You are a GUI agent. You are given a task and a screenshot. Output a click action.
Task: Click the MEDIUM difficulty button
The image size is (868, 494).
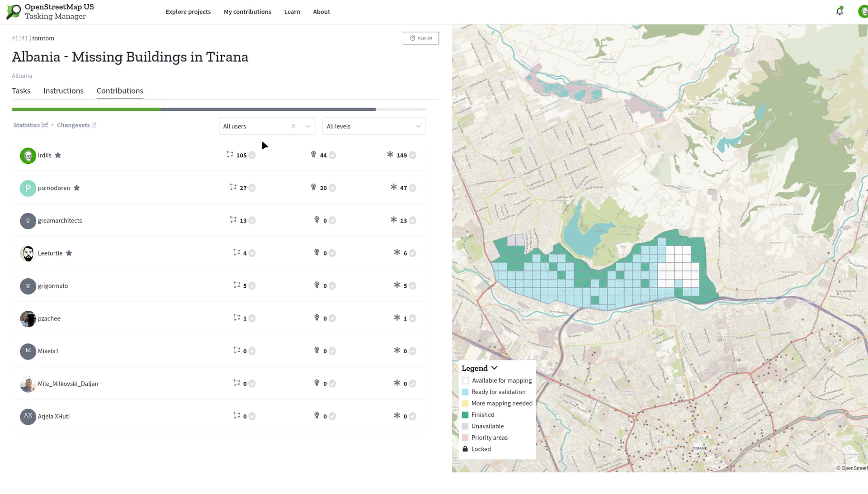[x=420, y=38]
